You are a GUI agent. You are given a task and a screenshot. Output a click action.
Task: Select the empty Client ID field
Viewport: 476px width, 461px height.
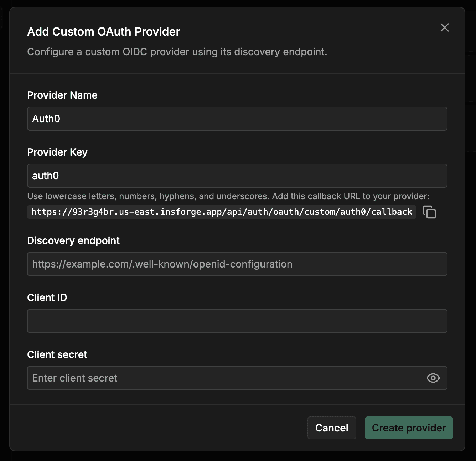(237, 321)
